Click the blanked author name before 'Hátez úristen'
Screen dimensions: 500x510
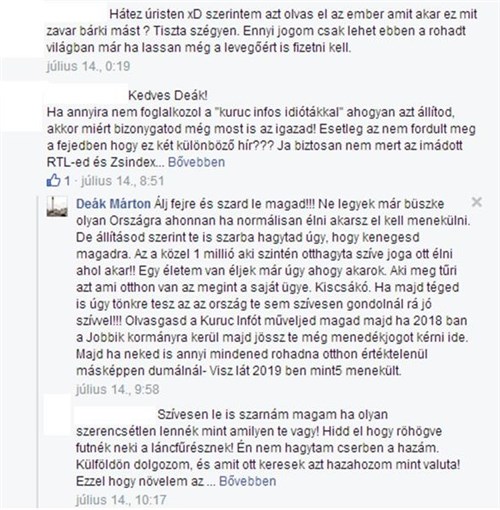click(x=77, y=14)
